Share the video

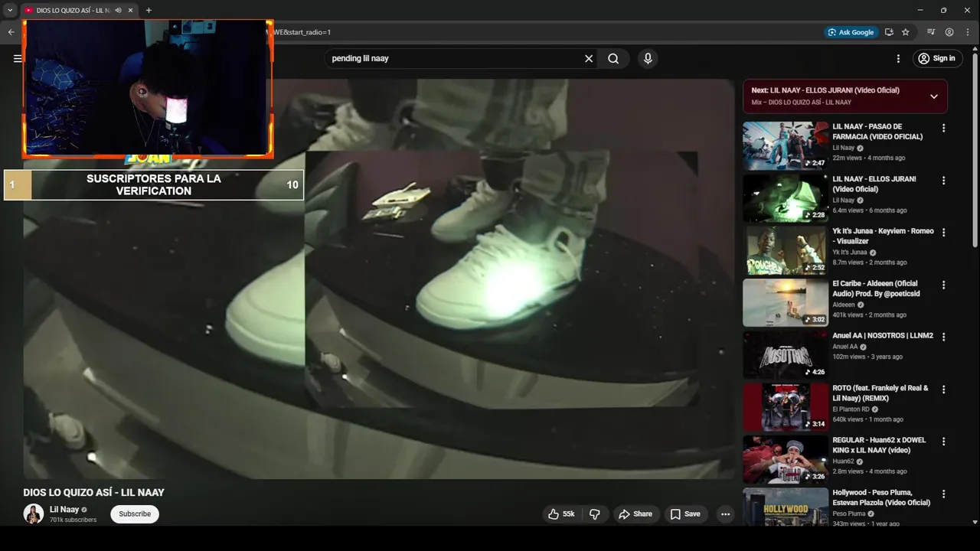click(x=635, y=514)
